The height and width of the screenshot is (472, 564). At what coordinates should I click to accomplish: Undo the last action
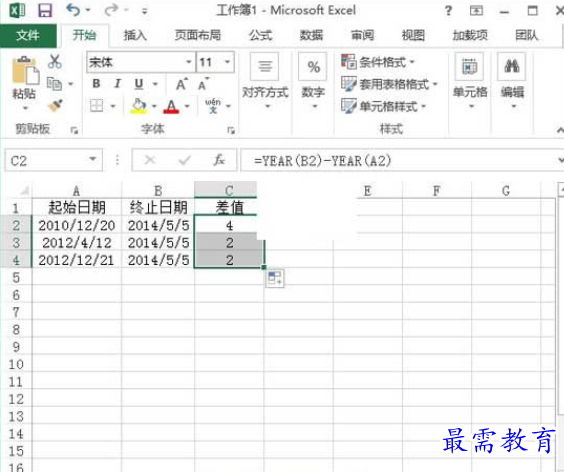[73, 10]
